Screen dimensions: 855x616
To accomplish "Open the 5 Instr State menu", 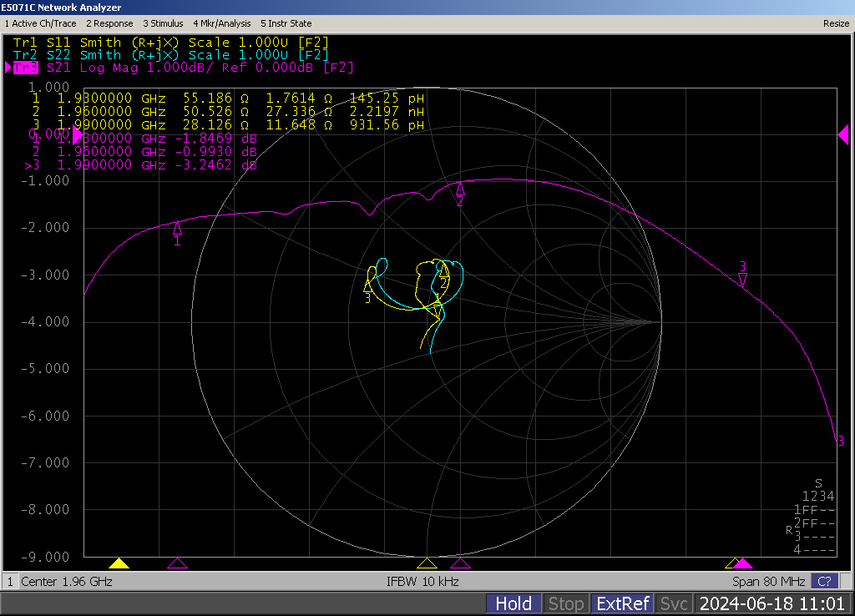I will [286, 23].
